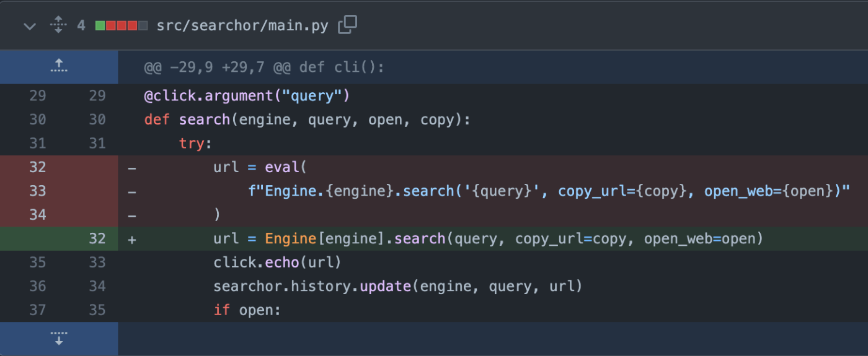The height and width of the screenshot is (356, 868).
Task: Select new line number 35 gutter
Action: (97, 310)
